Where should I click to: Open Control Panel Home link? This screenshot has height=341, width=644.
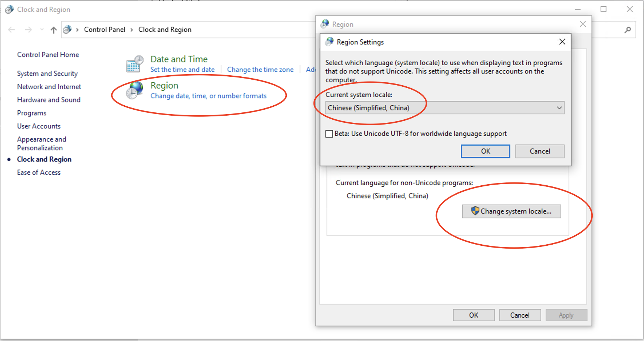point(48,55)
